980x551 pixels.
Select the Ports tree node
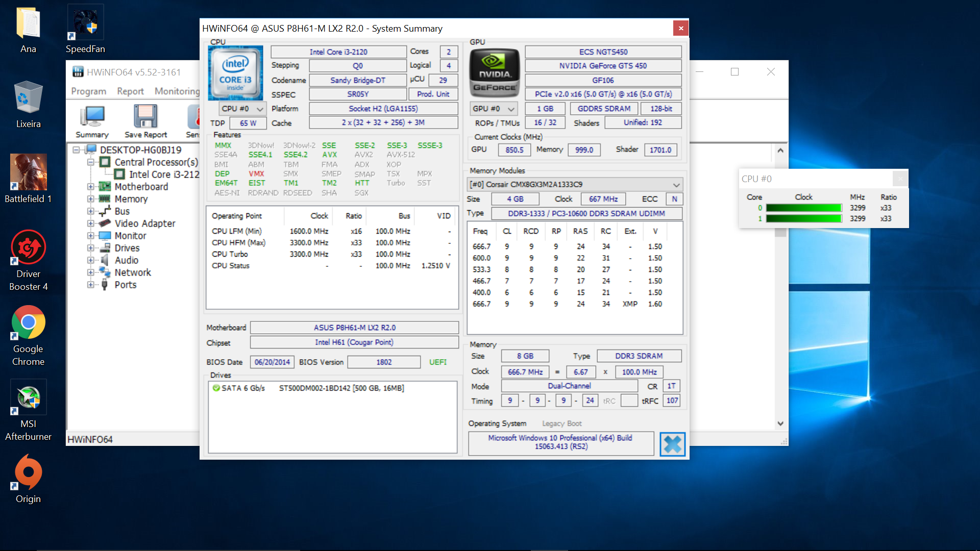click(126, 285)
